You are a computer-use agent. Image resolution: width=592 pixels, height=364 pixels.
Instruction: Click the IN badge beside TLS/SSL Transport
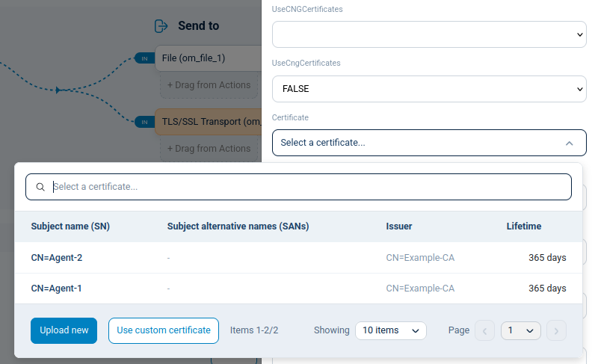(x=144, y=122)
